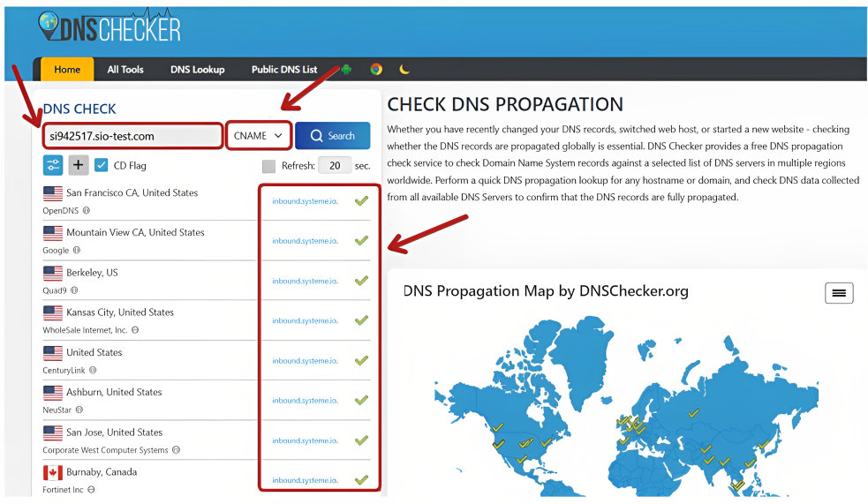Image resolution: width=868 pixels, height=504 pixels.
Task: Click the green checkmark in Mountain View row
Action: pos(361,241)
